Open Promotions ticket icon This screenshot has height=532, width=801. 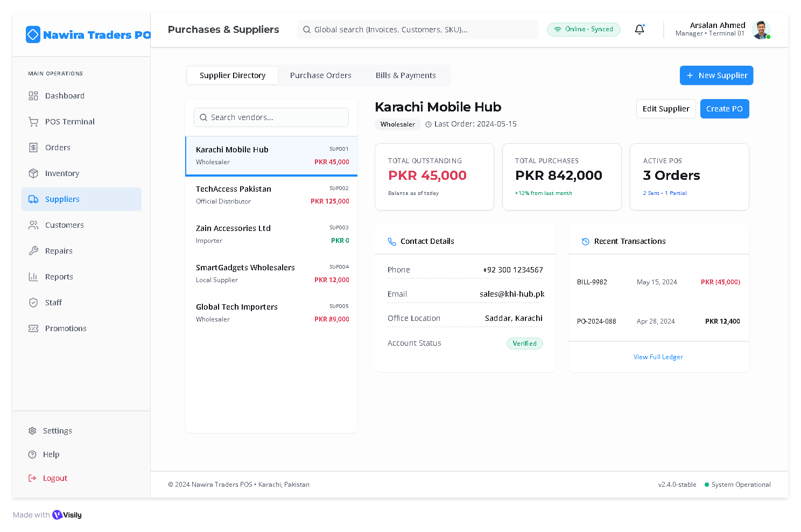pyautogui.click(x=33, y=328)
